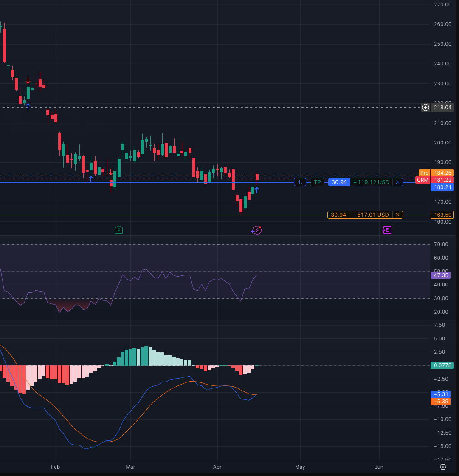459x476 pixels.
Task: Click the magenta upcoming earnings E marker
Action: pos(387,230)
